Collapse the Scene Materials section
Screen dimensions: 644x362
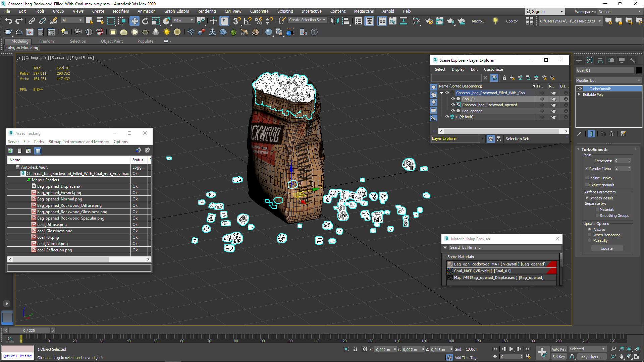(445, 257)
